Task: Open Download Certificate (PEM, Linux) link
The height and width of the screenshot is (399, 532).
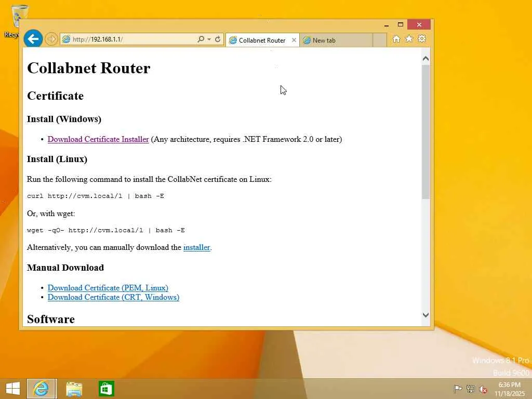Action: point(108,288)
